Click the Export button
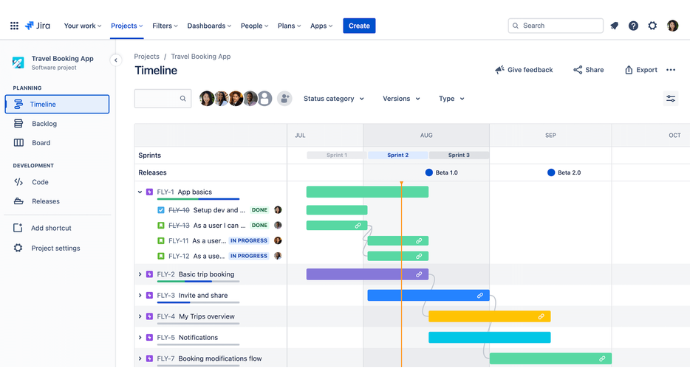This screenshot has height=380, width=690. pyautogui.click(x=641, y=69)
